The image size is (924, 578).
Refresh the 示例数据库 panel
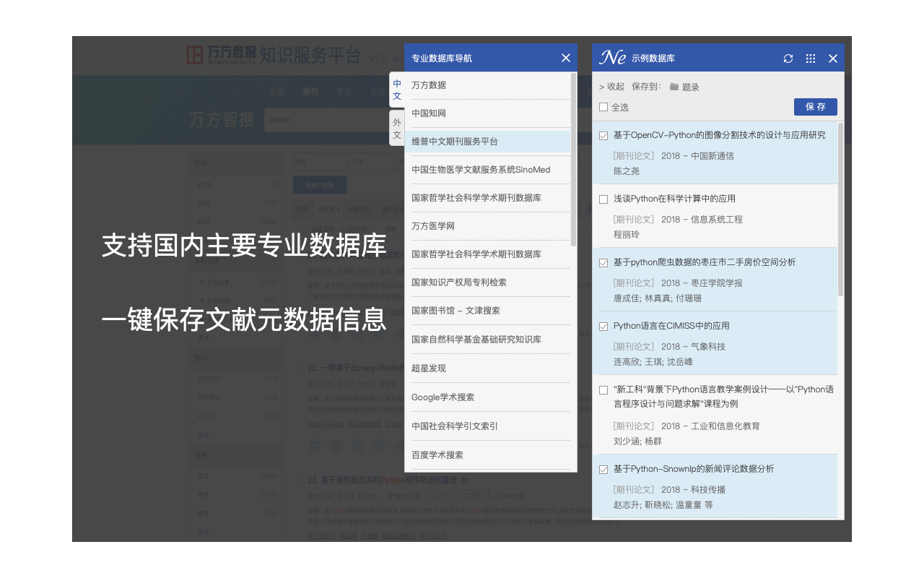point(788,59)
